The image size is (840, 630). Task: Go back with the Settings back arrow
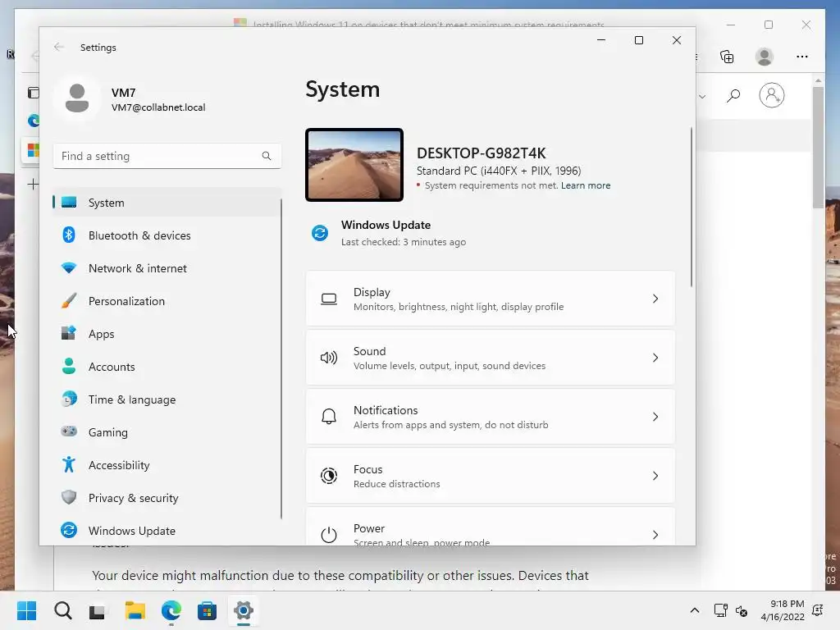pos(59,47)
